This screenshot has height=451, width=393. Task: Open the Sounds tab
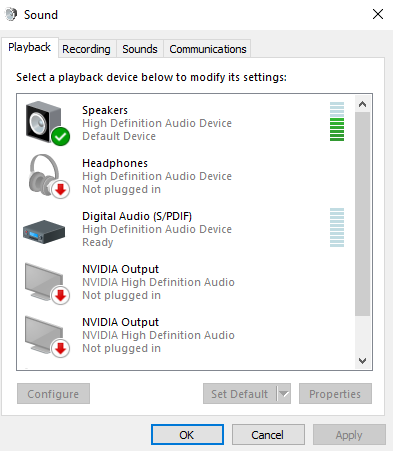pos(140,49)
